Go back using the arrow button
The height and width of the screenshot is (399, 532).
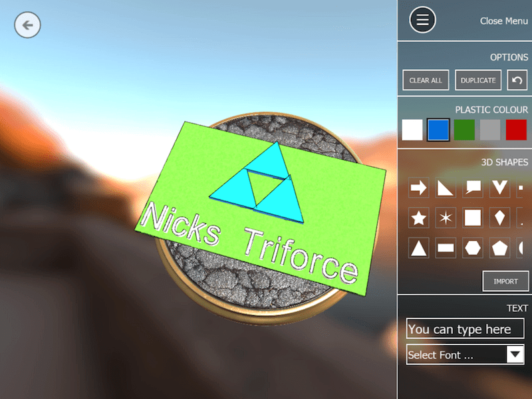click(x=27, y=25)
